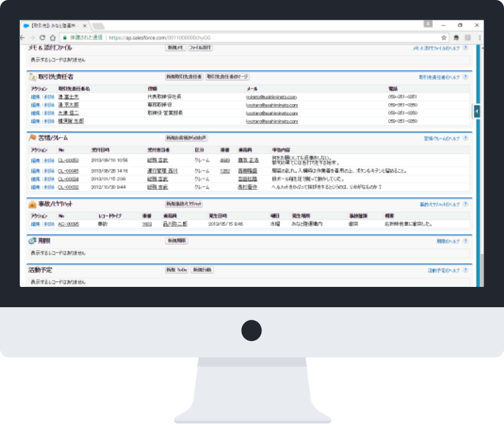Open complaint record dated 2012/10/30 9:44
This screenshot has height=424, width=504.
pos(68,187)
